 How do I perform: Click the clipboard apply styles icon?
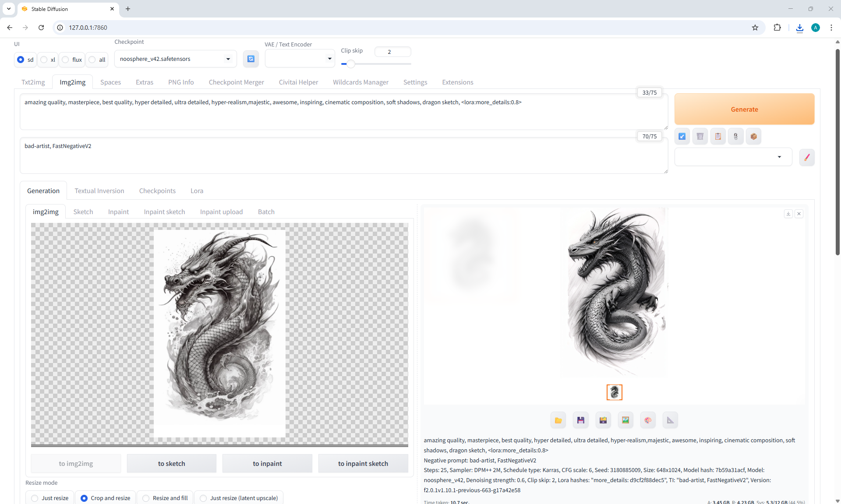click(718, 137)
